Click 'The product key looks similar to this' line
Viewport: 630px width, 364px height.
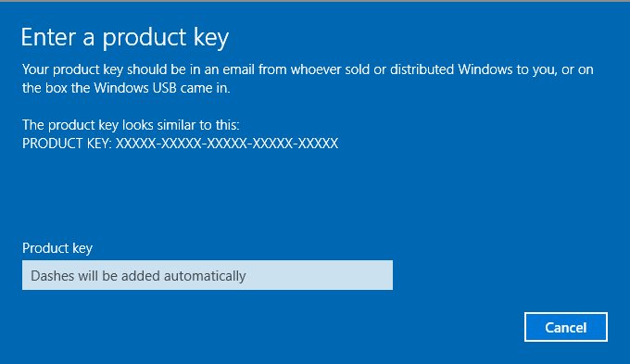tap(131, 125)
